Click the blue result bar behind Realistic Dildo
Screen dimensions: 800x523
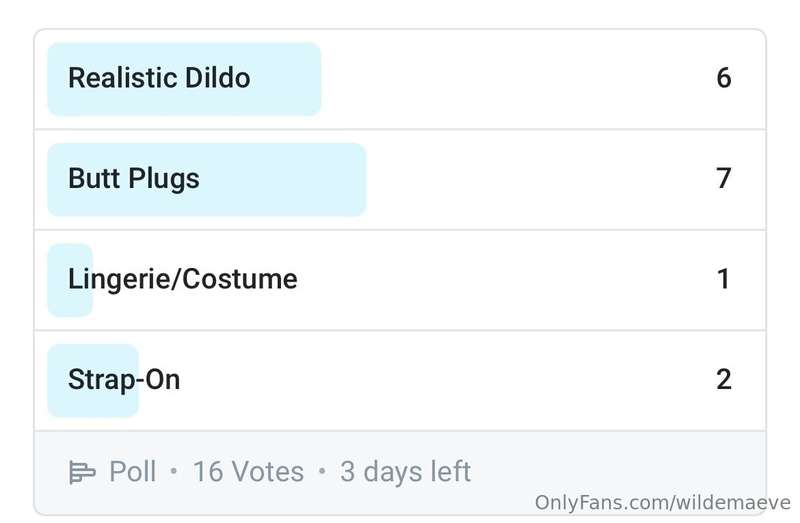[184, 79]
